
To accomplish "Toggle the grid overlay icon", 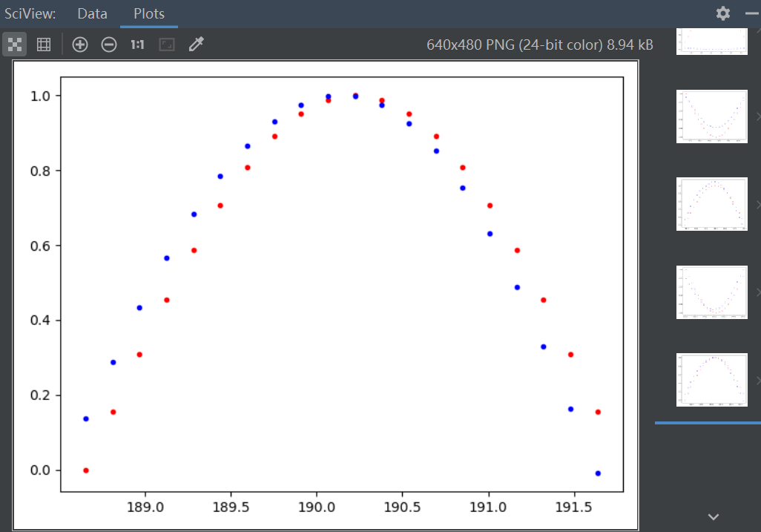I will pos(44,45).
